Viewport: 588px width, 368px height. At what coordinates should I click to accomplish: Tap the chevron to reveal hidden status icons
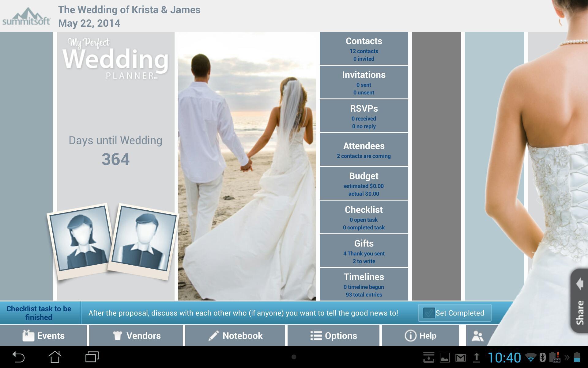tap(567, 357)
